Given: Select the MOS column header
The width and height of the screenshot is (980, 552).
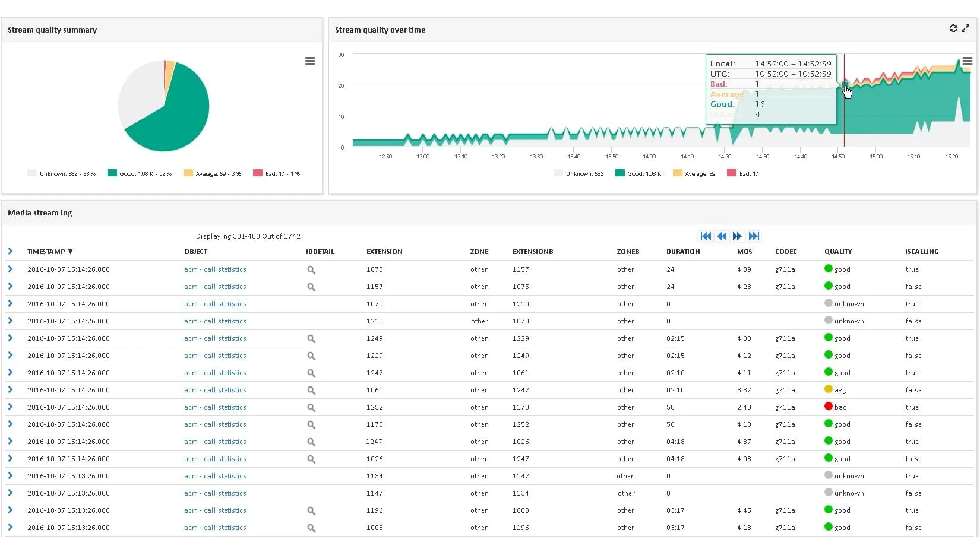Looking at the screenshot, I should [x=744, y=251].
